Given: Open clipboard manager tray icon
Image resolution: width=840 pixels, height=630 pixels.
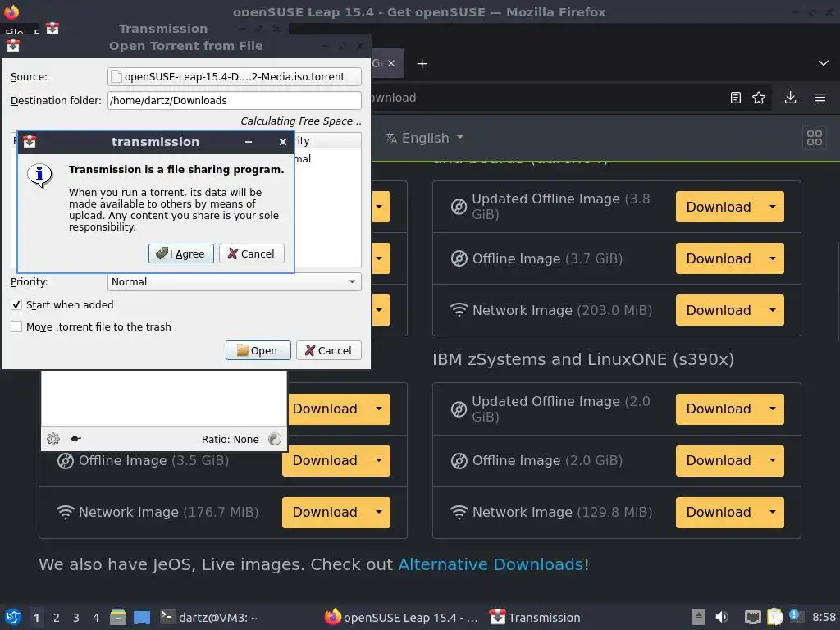Looking at the screenshot, I should (774, 617).
